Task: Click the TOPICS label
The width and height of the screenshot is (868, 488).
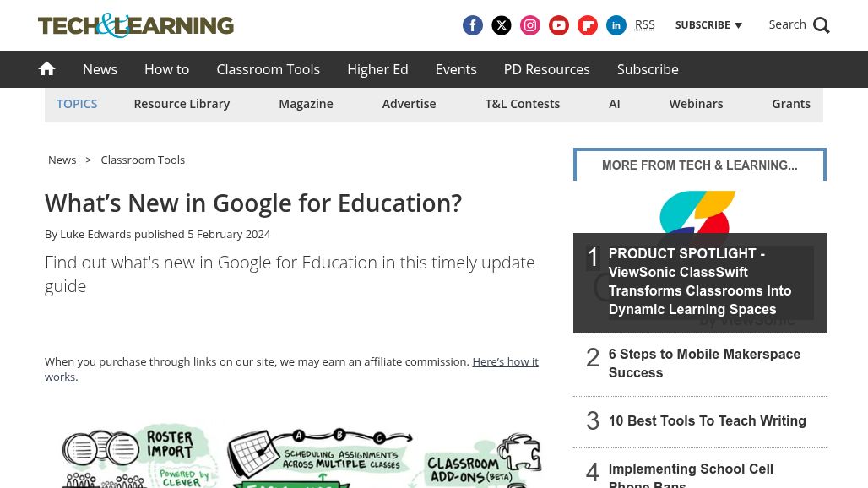Action: [x=77, y=104]
